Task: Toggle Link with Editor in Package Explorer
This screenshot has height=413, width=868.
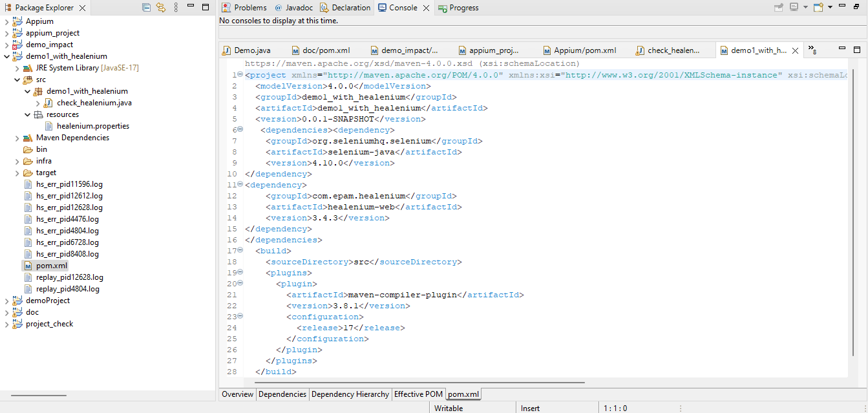Action: 160,7
